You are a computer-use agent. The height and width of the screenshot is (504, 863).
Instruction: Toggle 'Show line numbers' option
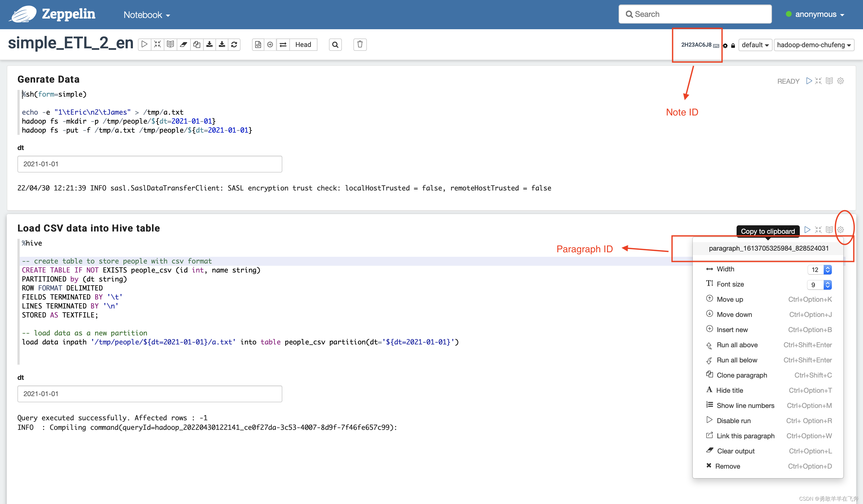[746, 405]
